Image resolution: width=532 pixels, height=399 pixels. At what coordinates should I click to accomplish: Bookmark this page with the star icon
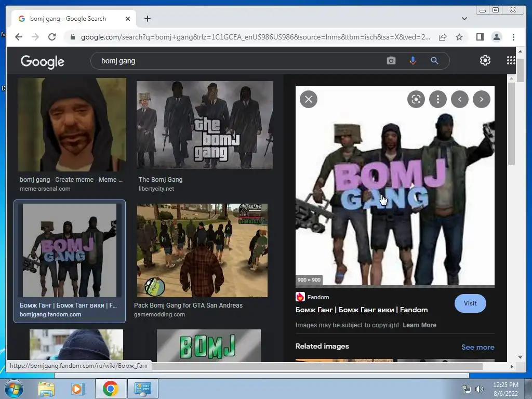click(459, 37)
